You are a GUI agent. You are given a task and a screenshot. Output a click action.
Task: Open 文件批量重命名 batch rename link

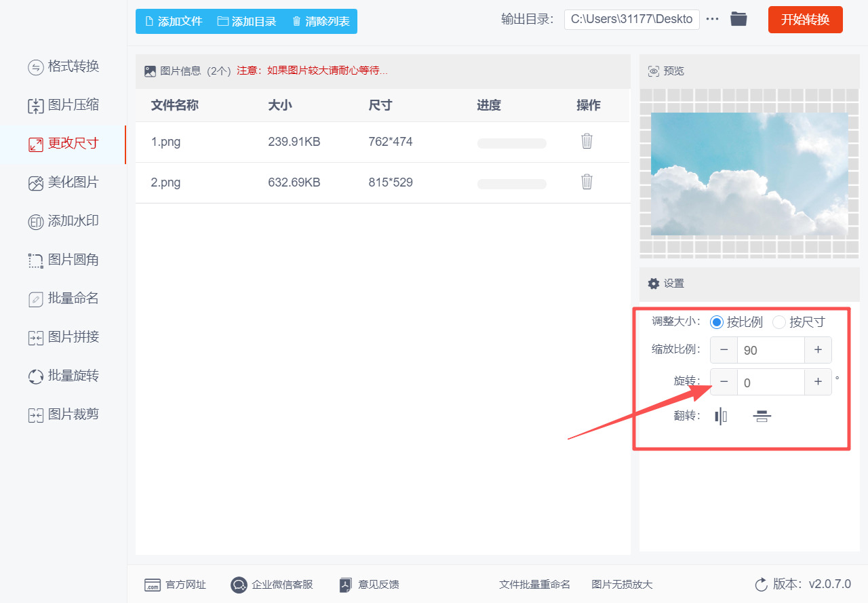535,585
